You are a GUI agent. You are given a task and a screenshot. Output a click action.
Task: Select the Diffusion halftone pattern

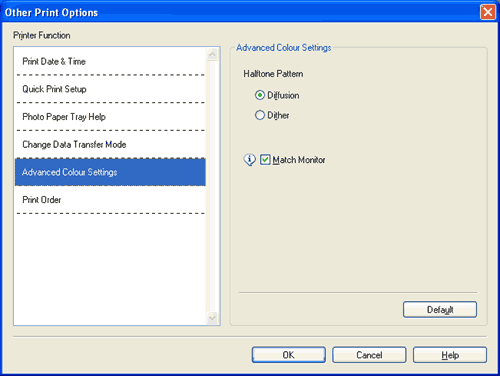(x=260, y=95)
